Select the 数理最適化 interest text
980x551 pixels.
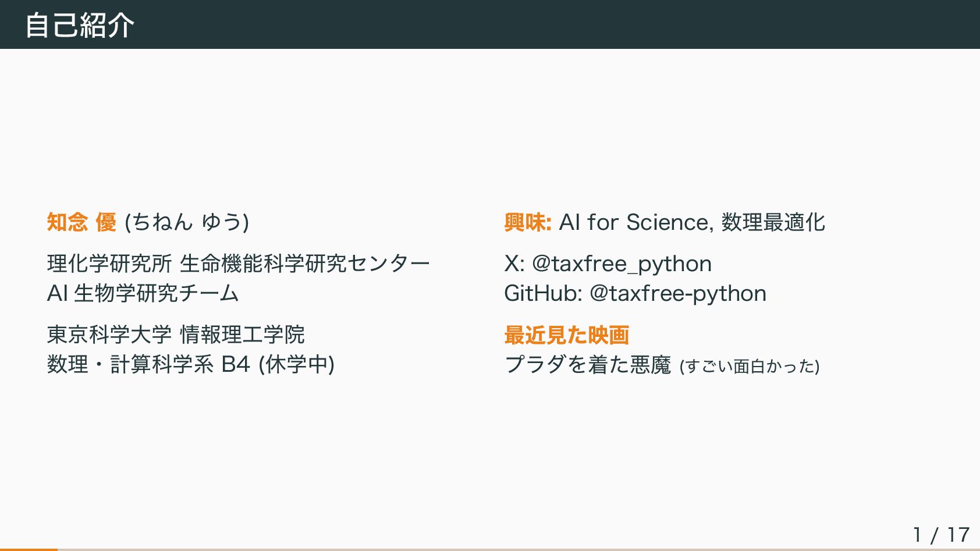coord(773,222)
